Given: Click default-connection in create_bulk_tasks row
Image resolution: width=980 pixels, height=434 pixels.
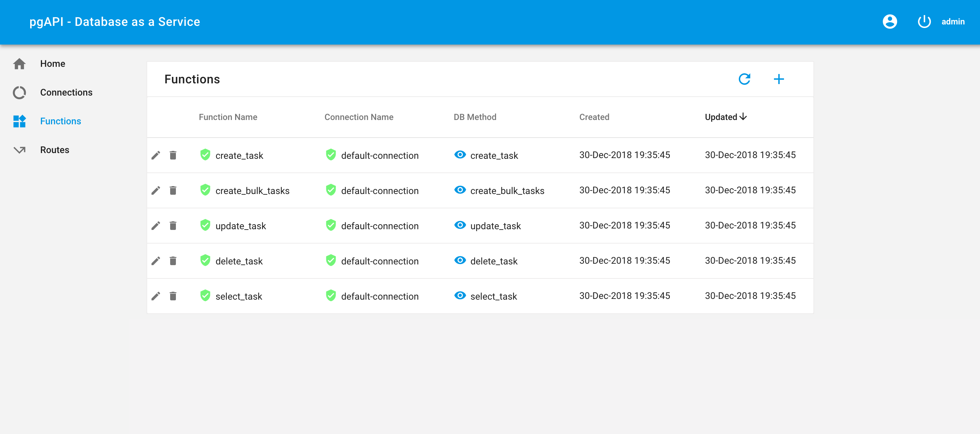Looking at the screenshot, I should coord(380,191).
